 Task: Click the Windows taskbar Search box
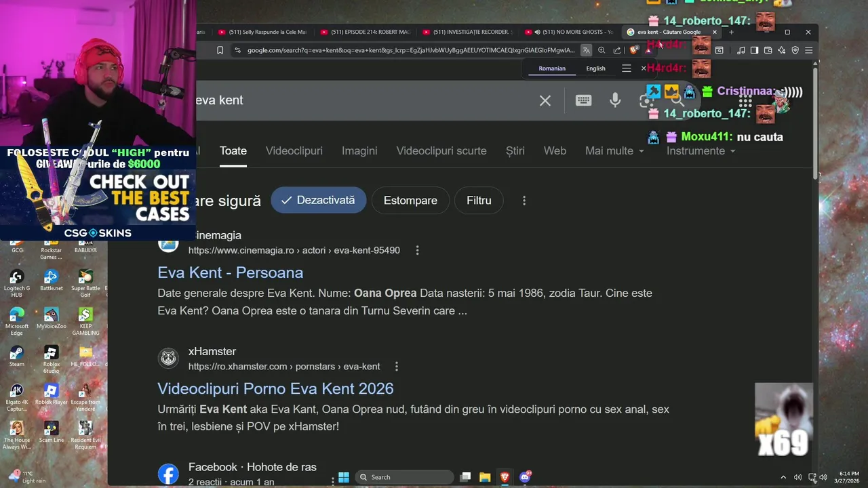pyautogui.click(x=404, y=477)
